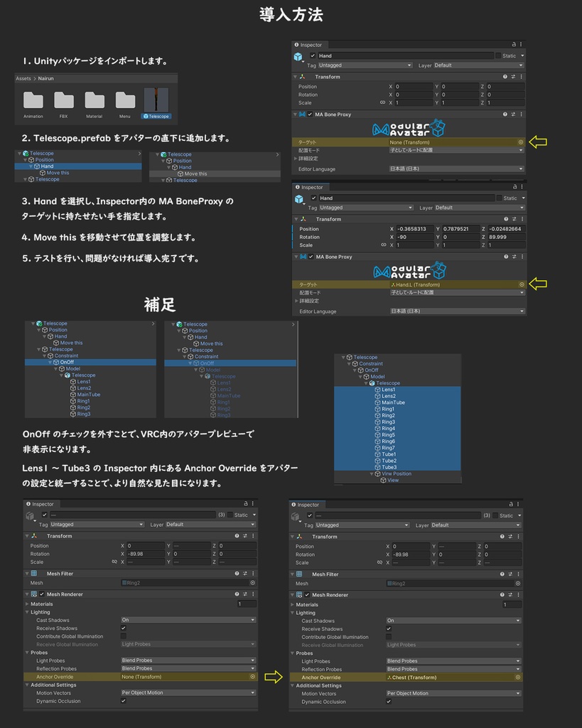Open object picker beside Hand.L (Transform) target
This screenshot has width=582, height=728.
pos(521,284)
